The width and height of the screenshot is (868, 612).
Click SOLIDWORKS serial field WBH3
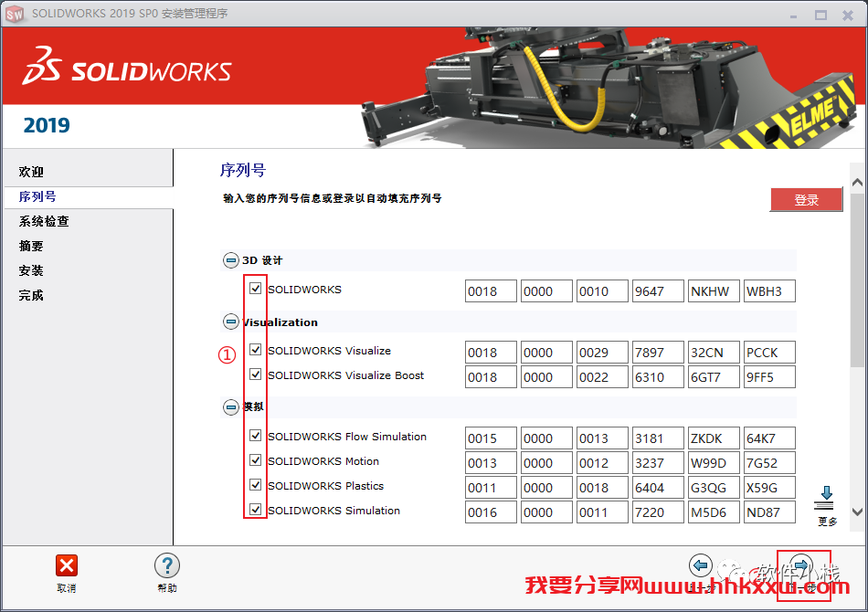(x=769, y=291)
